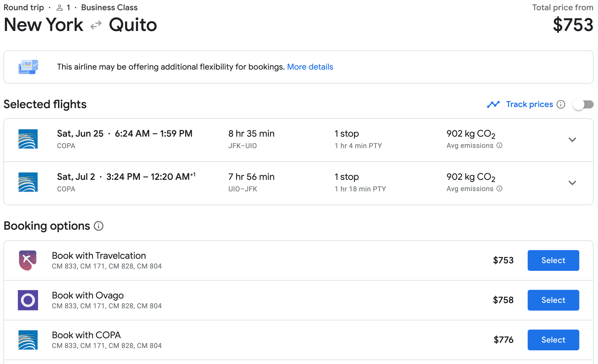Click the "Business Class" label
The image size is (598, 364).
point(109,7)
